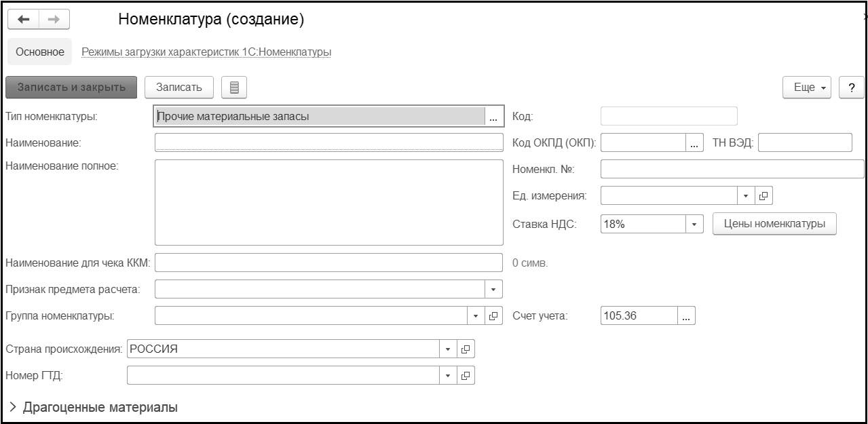The height and width of the screenshot is (424, 868).
Task: Switch to the Основное tab
Action: point(39,52)
